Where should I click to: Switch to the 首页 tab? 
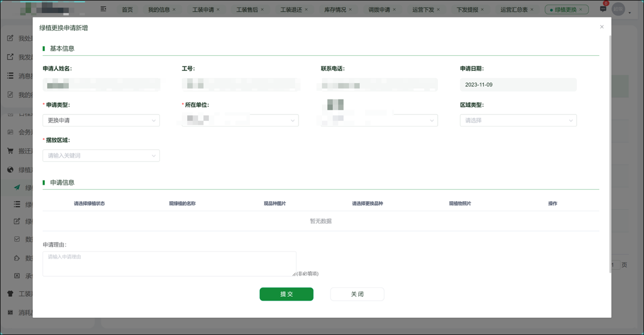click(127, 9)
